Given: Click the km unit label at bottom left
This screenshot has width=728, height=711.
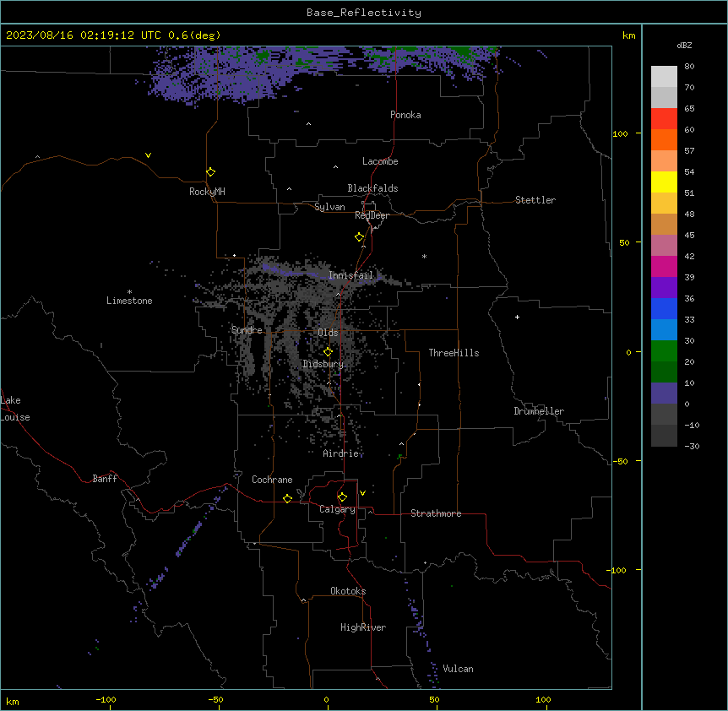Looking at the screenshot, I should [13, 702].
